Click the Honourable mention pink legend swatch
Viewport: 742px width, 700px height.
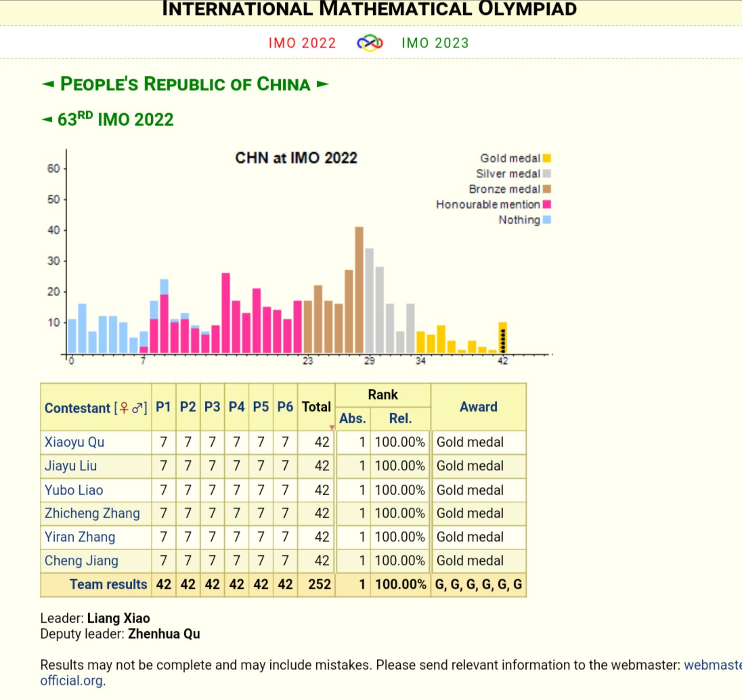(x=547, y=204)
